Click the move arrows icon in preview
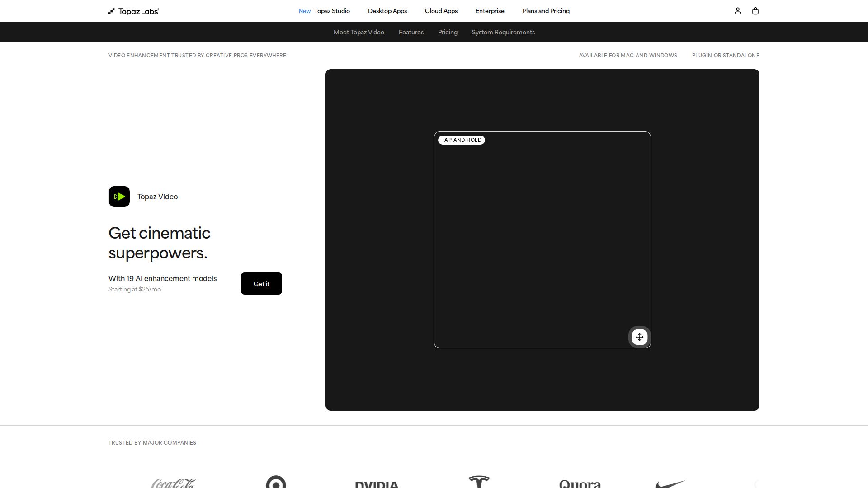The width and height of the screenshot is (868, 488). coord(639,337)
